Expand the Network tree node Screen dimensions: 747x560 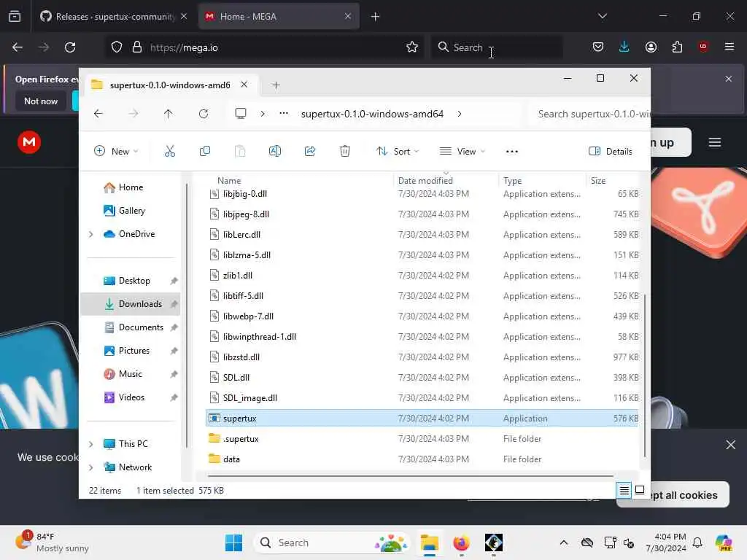coord(91,467)
